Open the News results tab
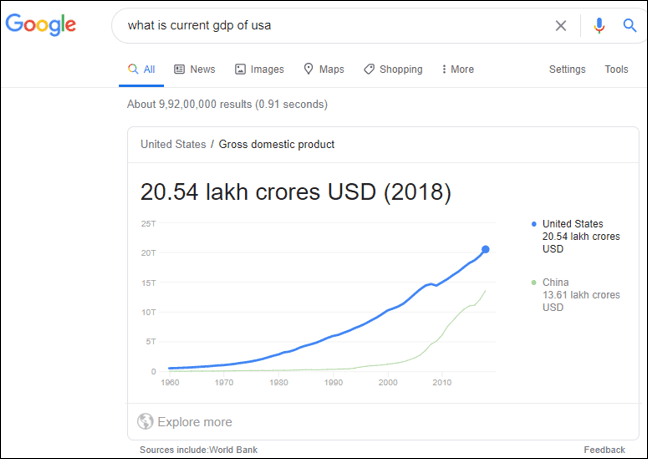648x459 pixels. pos(194,69)
